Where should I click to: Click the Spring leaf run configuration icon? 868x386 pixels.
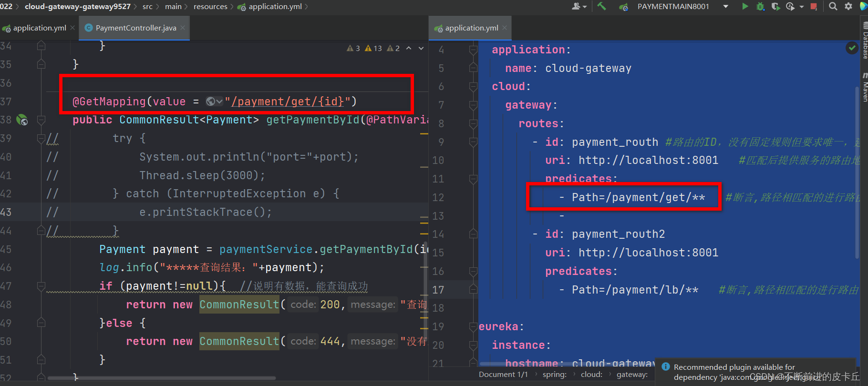click(623, 7)
